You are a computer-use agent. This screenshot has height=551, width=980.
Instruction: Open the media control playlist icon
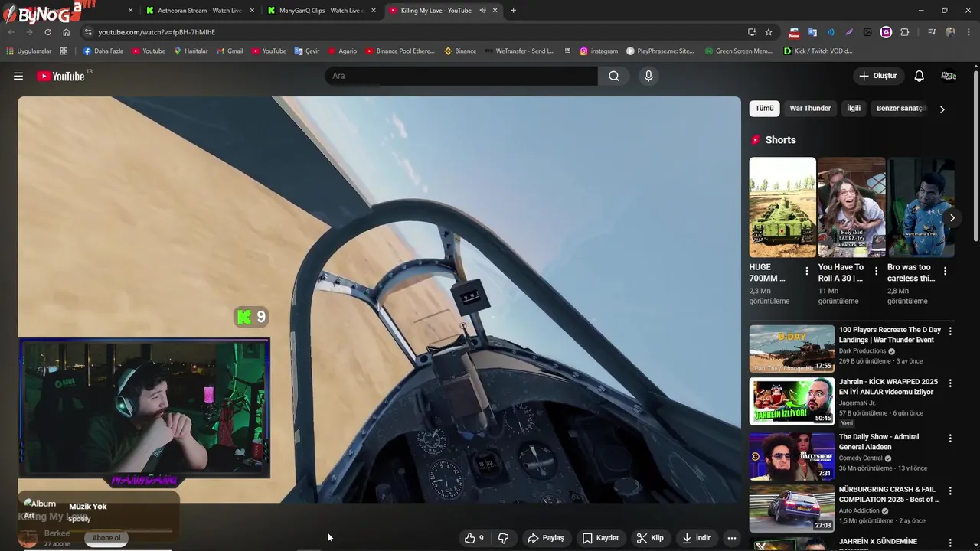tap(932, 32)
